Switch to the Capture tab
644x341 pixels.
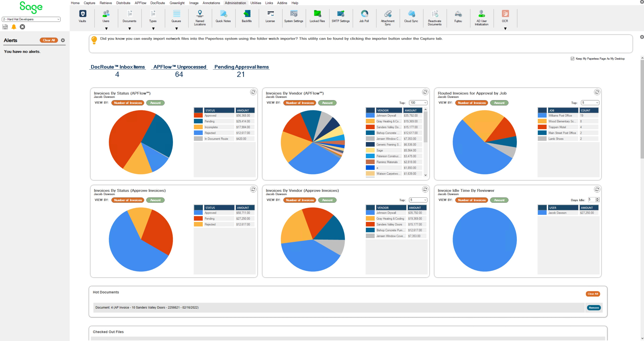coord(89,3)
